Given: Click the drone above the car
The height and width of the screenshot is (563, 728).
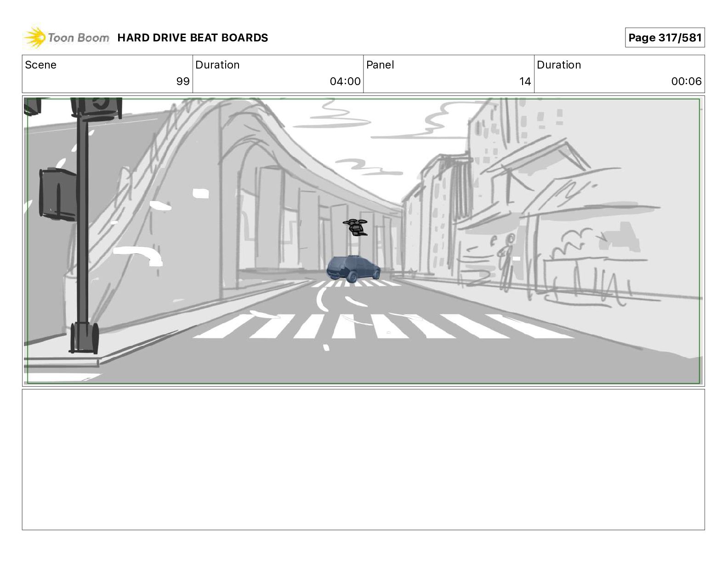Looking at the screenshot, I should click(355, 227).
